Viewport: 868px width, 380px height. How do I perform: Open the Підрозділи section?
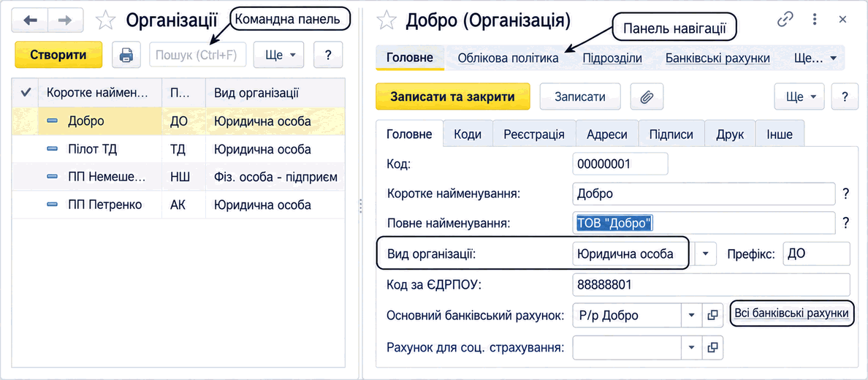(612, 58)
